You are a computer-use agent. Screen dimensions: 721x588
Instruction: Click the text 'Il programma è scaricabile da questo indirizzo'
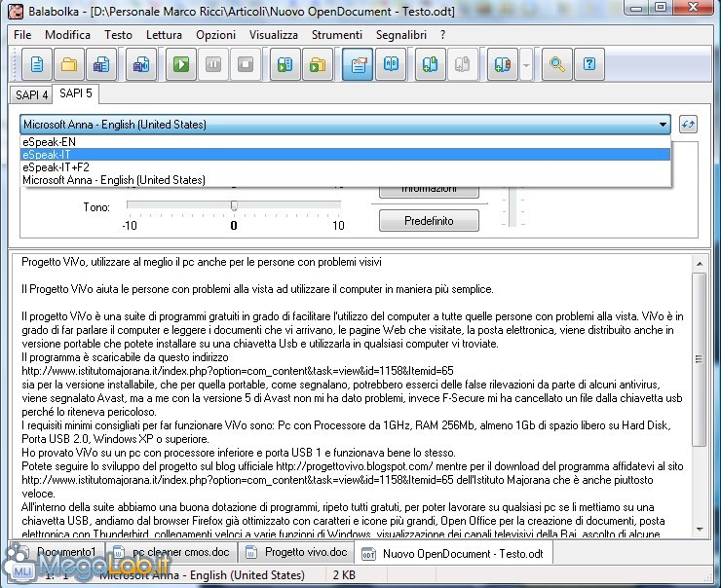pos(125,357)
